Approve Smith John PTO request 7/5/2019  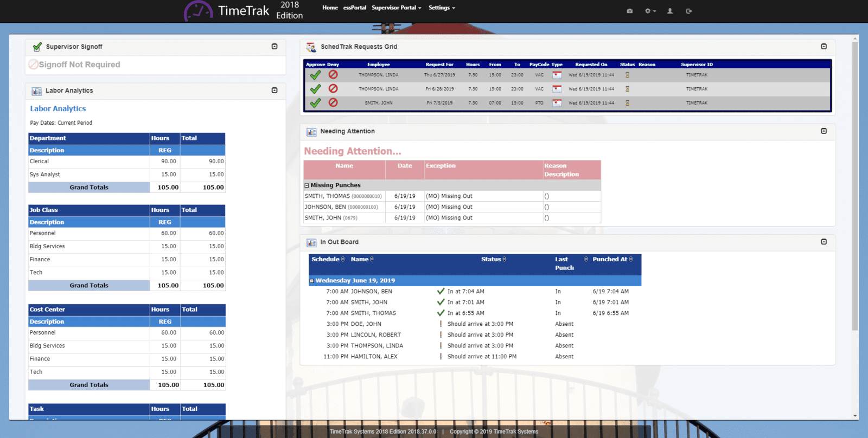(x=315, y=103)
